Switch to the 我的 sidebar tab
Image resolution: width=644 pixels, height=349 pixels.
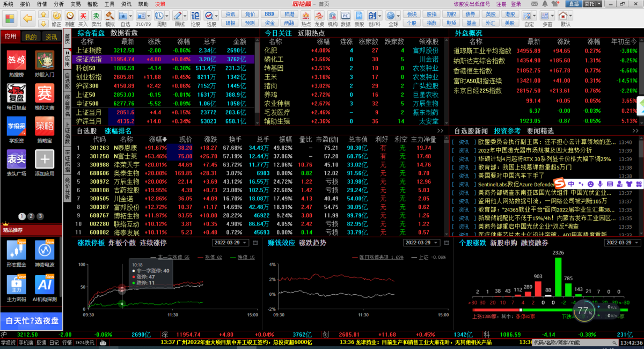pyautogui.click(x=31, y=37)
